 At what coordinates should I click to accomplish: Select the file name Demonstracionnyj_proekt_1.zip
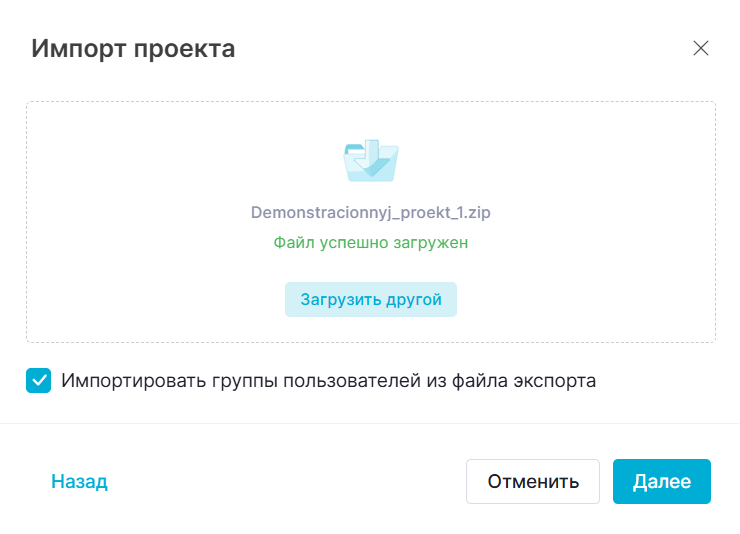pos(371,213)
